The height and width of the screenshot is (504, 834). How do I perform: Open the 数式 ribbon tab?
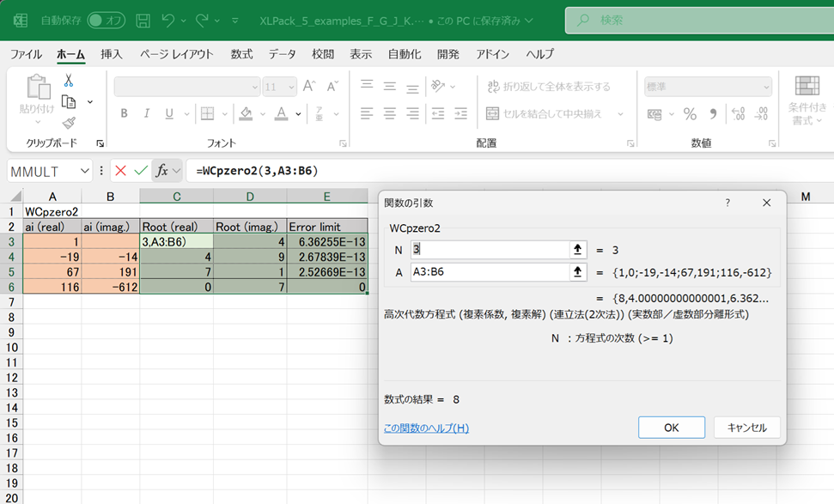[241, 54]
